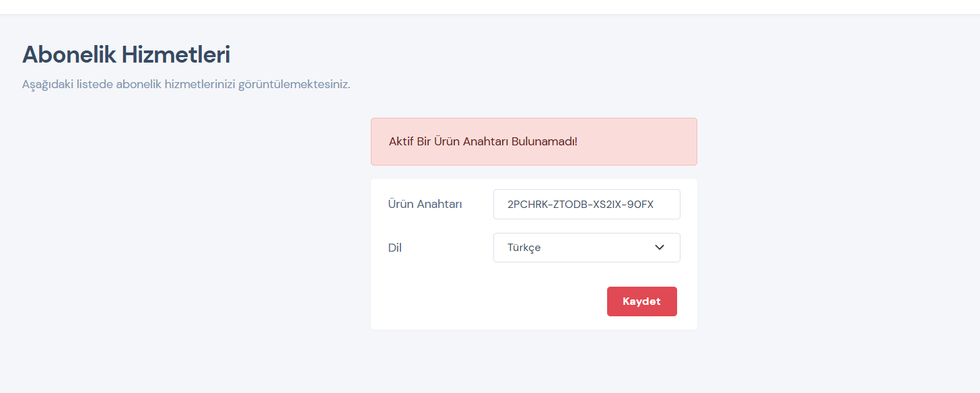980x393 pixels.
Task: Click the "9OFX" segment of product key
Action: 639,205
